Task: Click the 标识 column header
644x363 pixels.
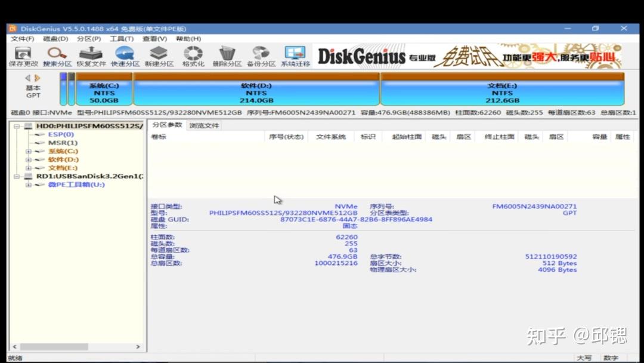Action: (368, 137)
